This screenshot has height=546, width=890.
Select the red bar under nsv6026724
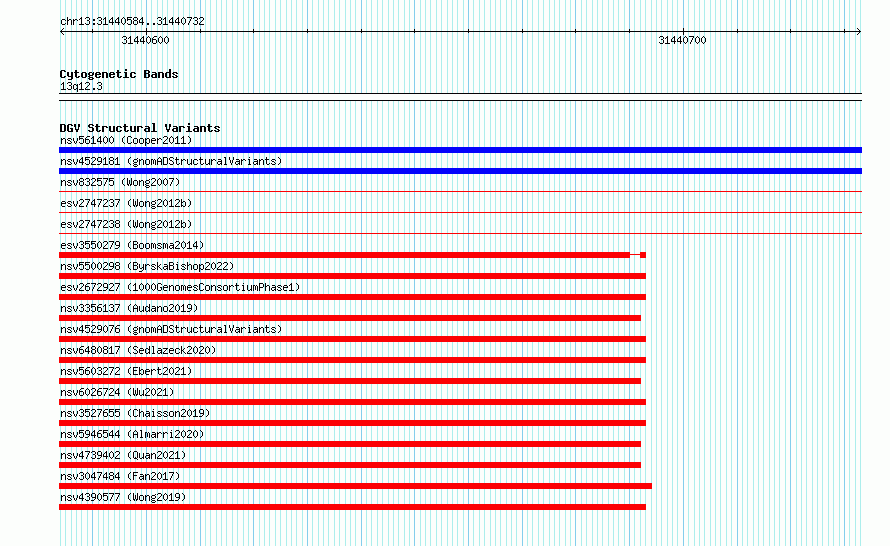[352, 402]
